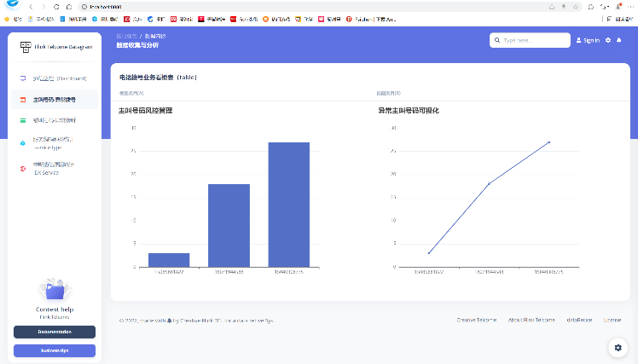The image size is (638, 364).
Task: Select the highlighted 主叫号码 sidebar menu item
Action: coord(55,100)
